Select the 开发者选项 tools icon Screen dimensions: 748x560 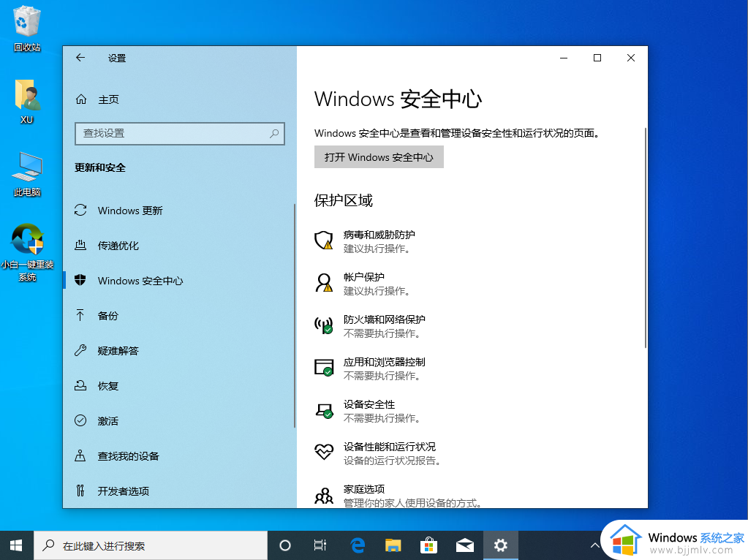point(80,491)
